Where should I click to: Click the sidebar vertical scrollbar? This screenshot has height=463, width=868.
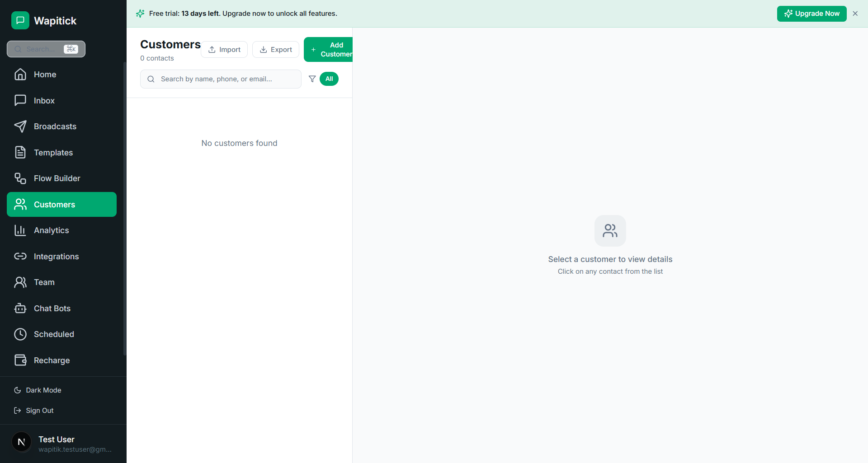pos(125,209)
